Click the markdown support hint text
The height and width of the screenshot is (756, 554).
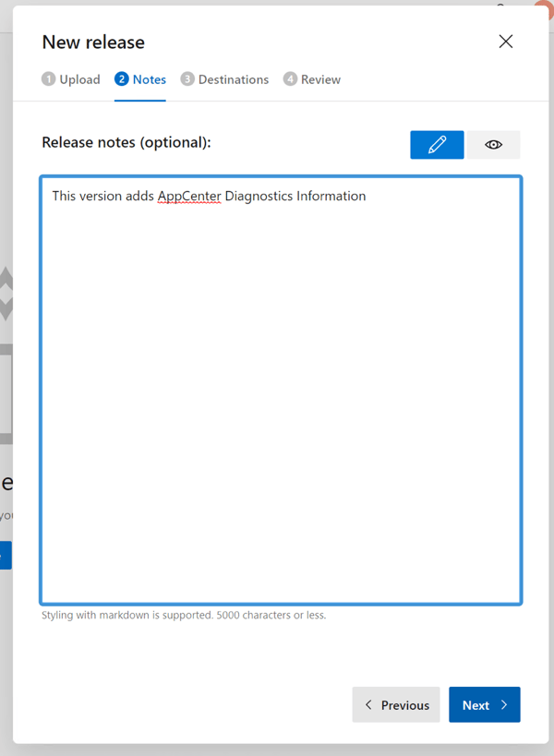[184, 615]
